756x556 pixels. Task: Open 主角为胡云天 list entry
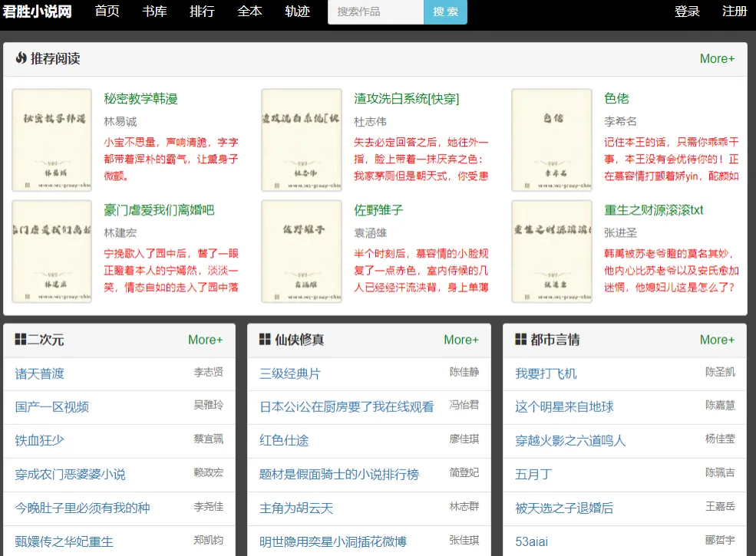pyautogui.click(x=296, y=508)
